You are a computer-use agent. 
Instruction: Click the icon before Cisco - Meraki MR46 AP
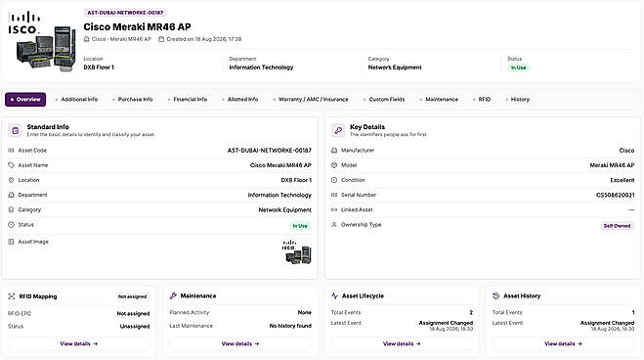click(86, 39)
